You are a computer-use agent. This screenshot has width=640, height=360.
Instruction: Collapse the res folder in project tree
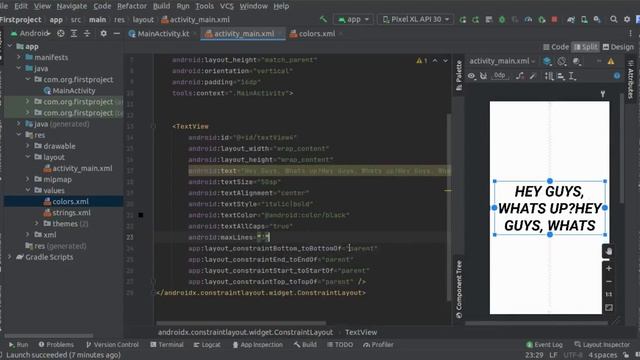[x=19, y=135]
